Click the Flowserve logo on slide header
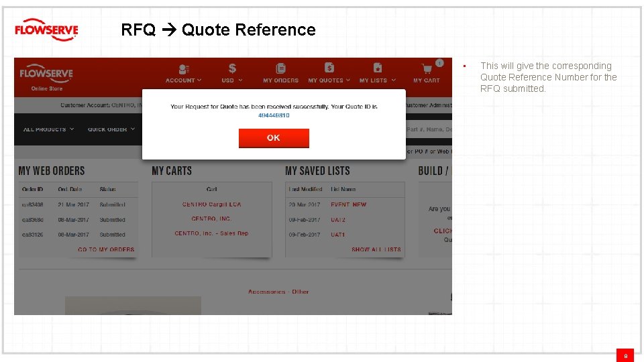The image size is (644, 362). (x=46, y=29)
